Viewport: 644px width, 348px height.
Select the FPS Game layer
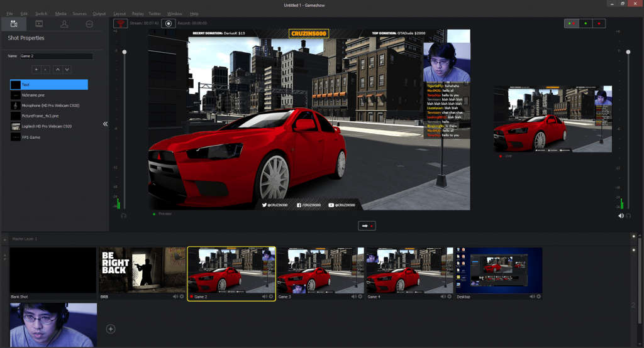coord(49,137)
